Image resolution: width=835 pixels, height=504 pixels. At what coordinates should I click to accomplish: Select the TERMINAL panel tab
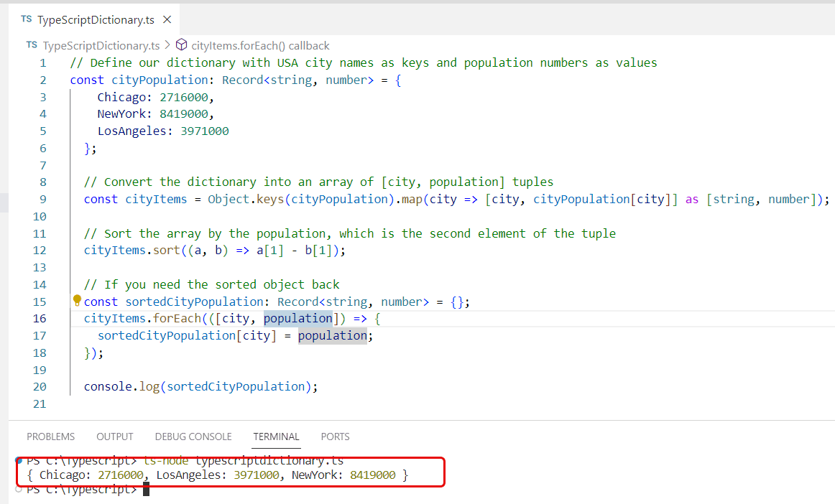point(276,437)
